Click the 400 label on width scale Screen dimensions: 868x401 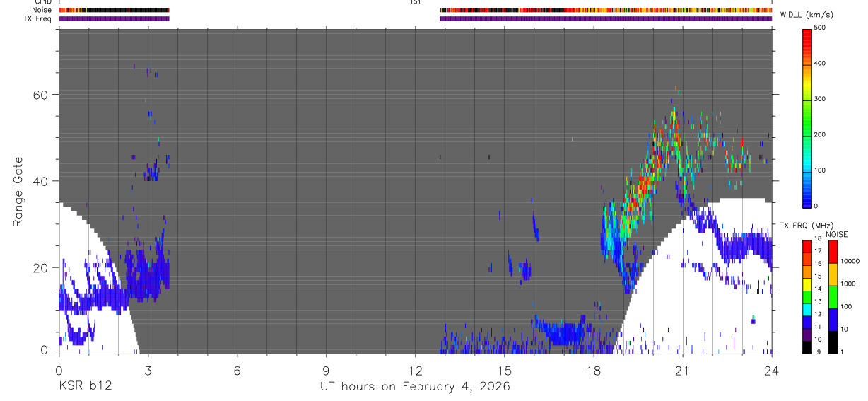[x=820, y=63]
